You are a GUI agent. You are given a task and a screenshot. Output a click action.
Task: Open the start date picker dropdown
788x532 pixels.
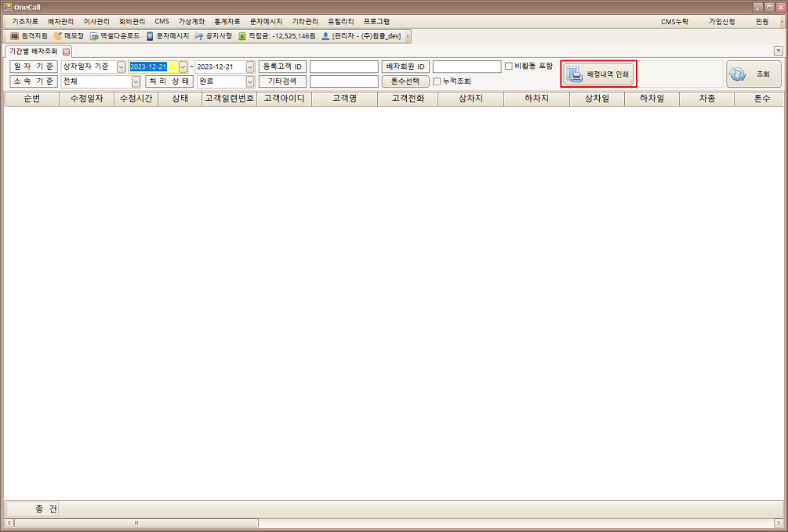[x=183, y=67]
